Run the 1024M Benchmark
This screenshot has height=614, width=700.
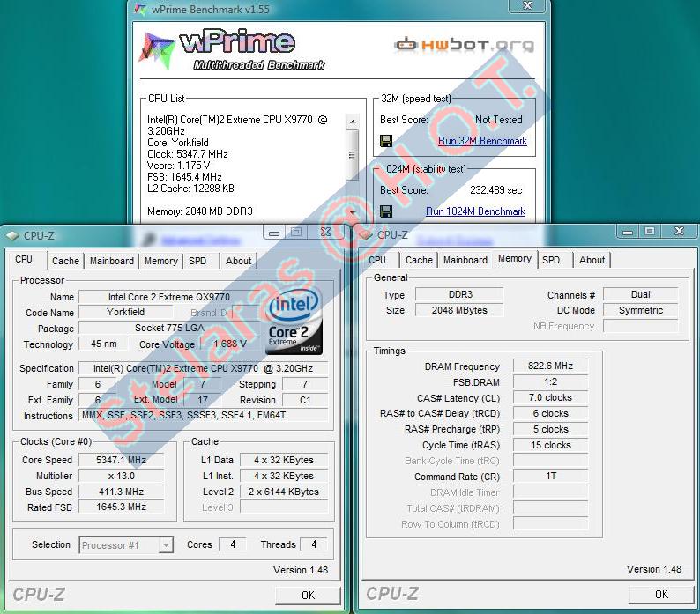click(475, 211)
